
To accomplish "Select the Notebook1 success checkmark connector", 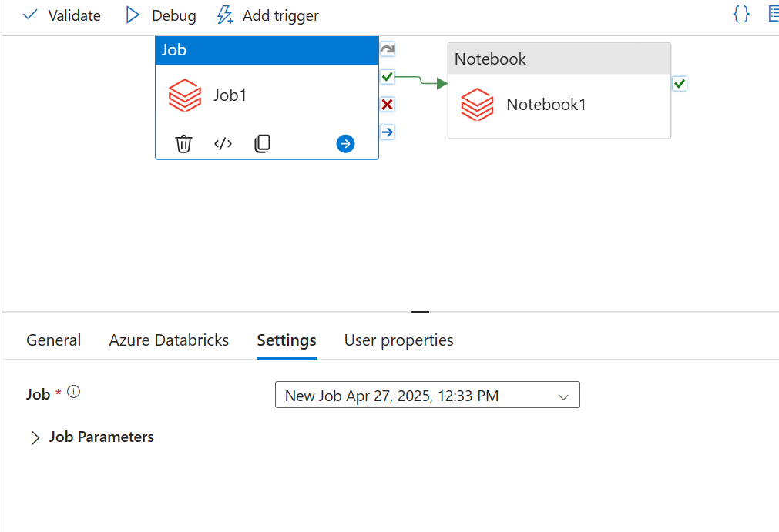I will [680, 83].
